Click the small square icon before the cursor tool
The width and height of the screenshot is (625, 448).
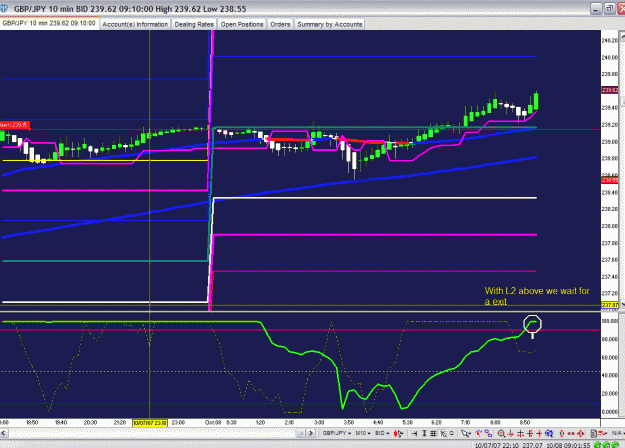pyautogui.click(x=452, y=433)
